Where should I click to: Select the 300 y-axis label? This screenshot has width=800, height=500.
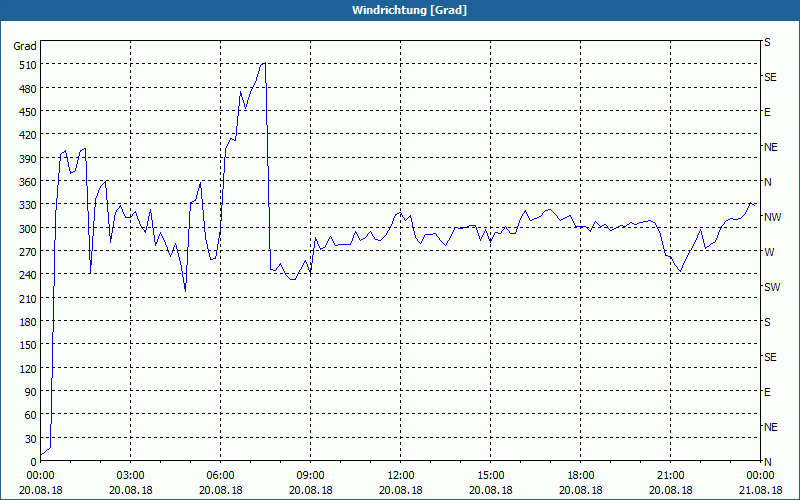pyautogui.click(x=28, y=229)
